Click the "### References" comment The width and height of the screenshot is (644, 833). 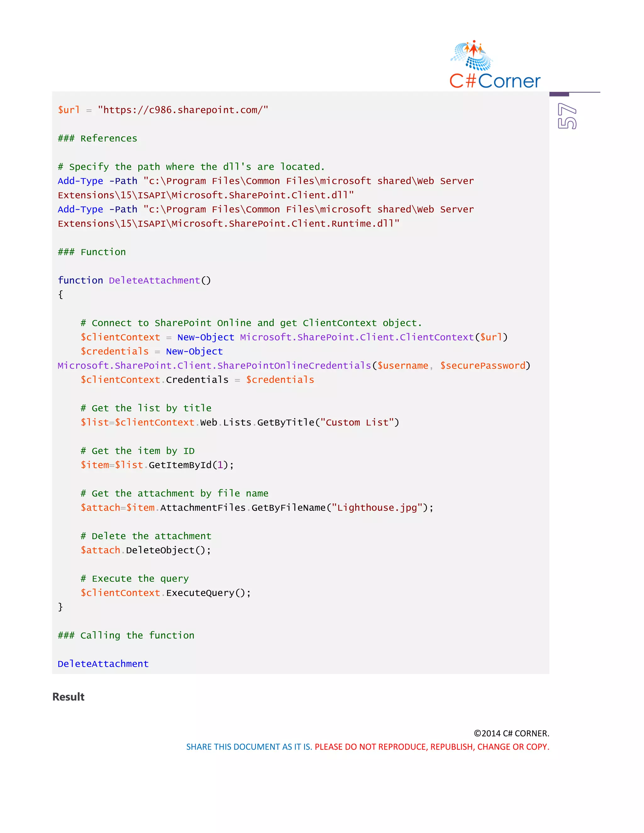97,138
